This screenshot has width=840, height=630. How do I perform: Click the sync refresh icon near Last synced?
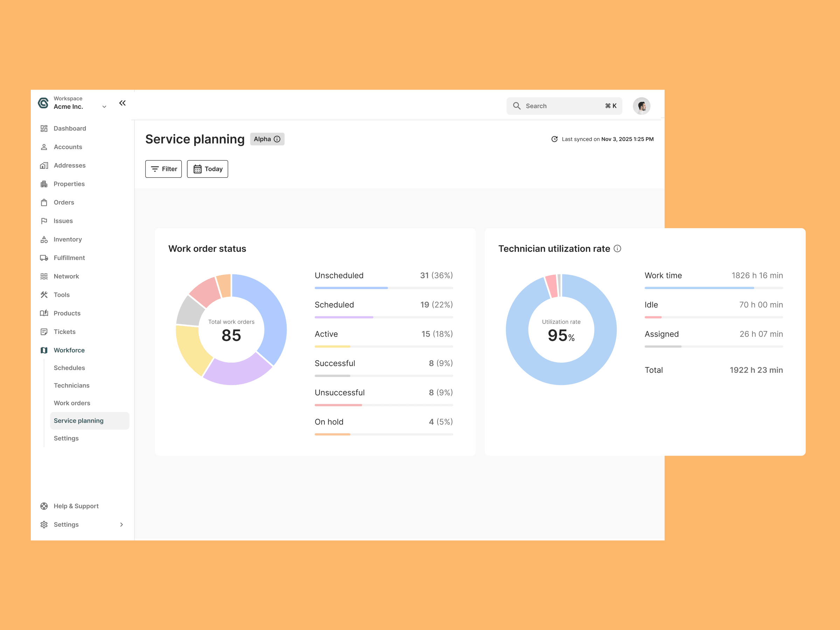coord(554,139)
